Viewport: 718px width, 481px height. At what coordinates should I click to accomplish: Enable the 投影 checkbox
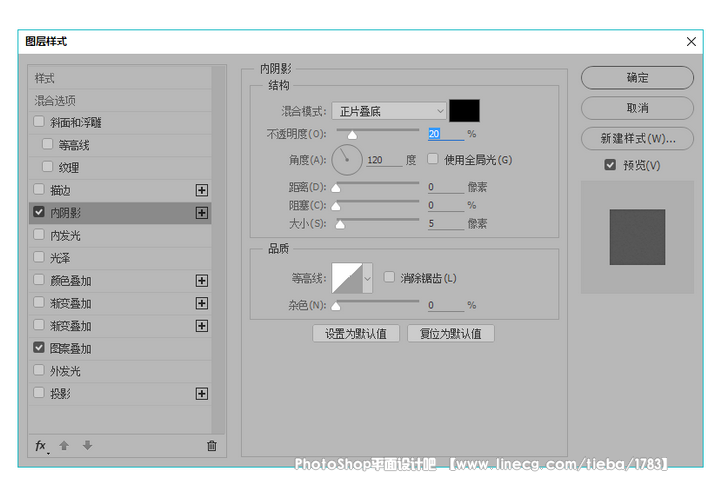(39, 393)
